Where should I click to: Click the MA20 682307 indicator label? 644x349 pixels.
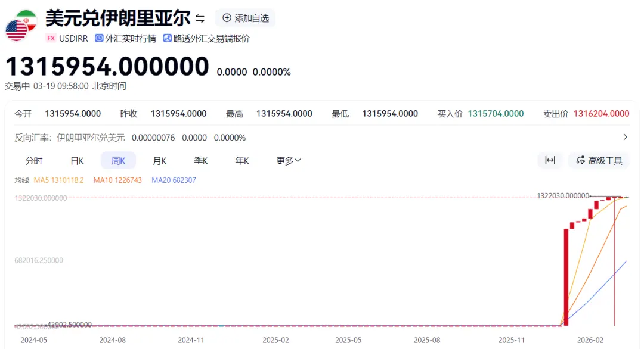(174, 180)
